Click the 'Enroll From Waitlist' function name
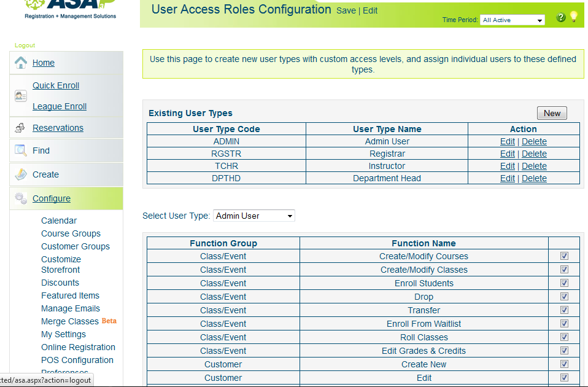 pyautogui.click(x=424, y=324)
